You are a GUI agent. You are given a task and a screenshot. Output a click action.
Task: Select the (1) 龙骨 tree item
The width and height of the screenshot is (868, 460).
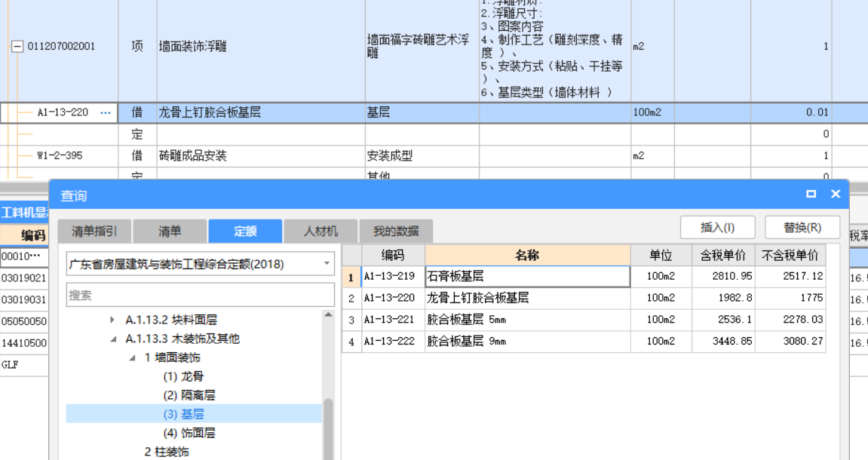coord(183,376)
